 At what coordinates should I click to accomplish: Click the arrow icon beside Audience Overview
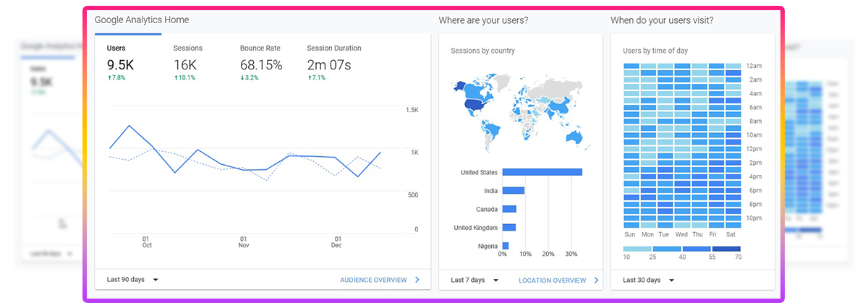(x=417, y=280)
